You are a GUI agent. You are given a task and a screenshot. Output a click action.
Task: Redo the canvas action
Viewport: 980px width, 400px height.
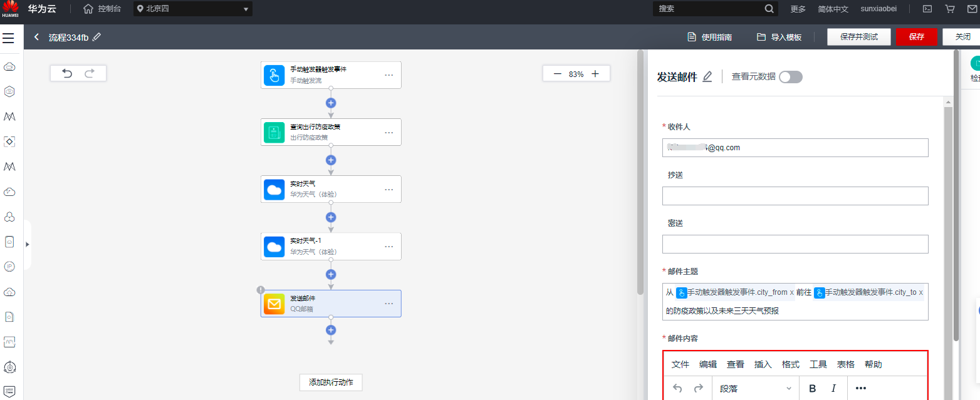click(x=90, y=73)
